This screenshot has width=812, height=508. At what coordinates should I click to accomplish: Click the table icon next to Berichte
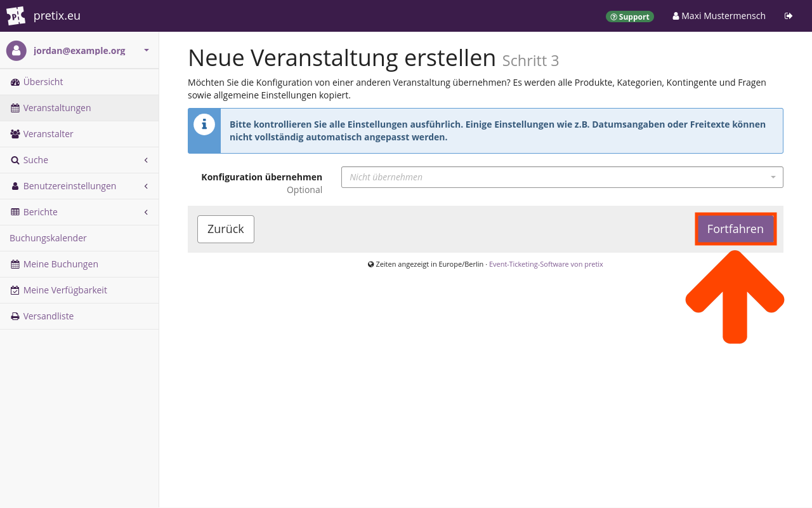(15, 212)
